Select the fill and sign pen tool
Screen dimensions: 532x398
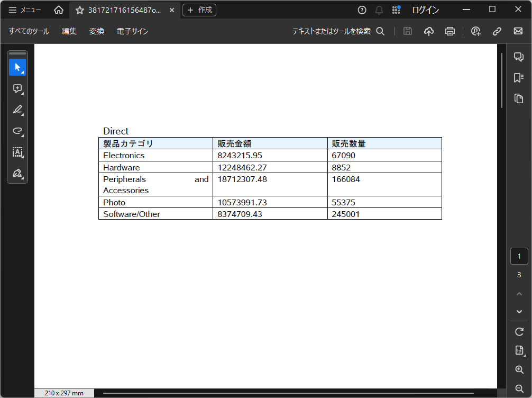coord(17,174)
